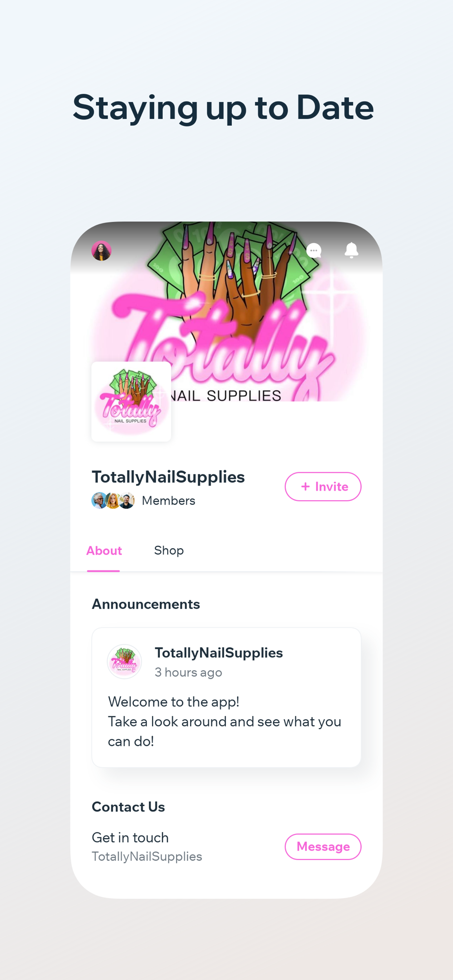Open the Members list label

click(168, 501)
